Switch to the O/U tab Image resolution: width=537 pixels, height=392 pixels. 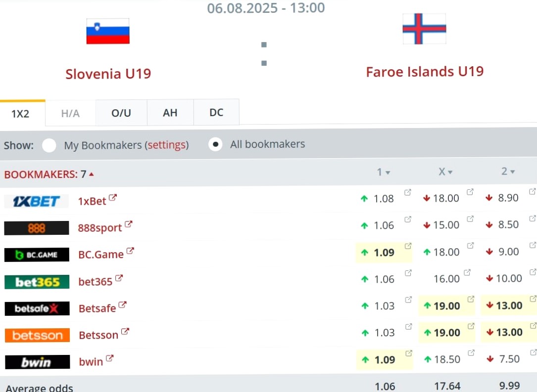pyautogui.click(x=121, y=113)
